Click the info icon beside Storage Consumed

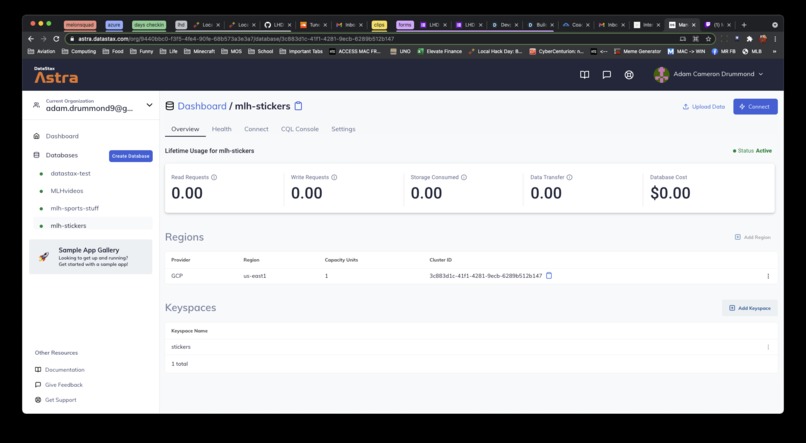pos(464,177)
